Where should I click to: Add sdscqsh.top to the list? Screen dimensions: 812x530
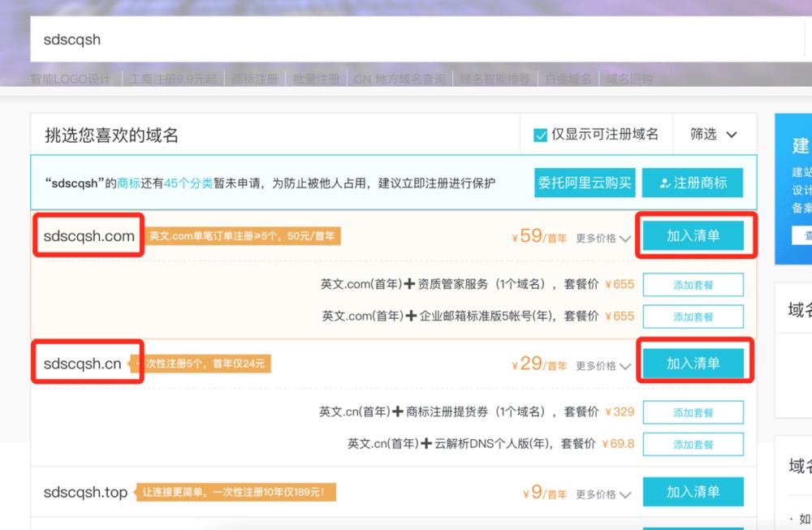[x=693, y=492]
